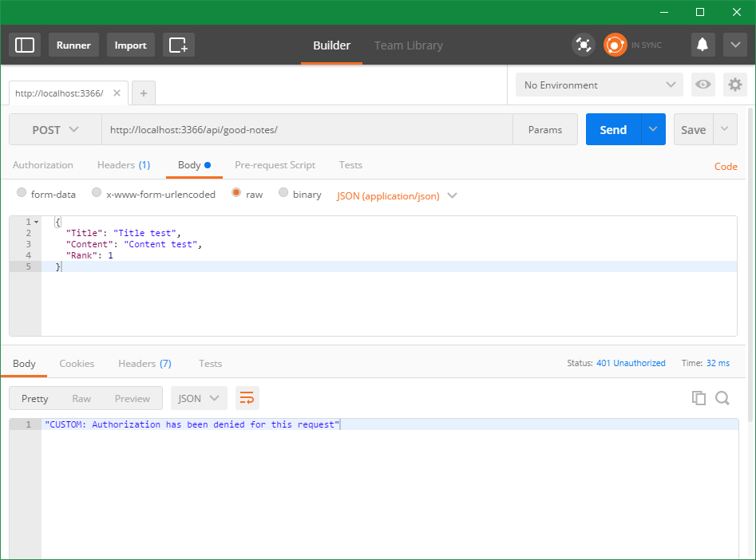Open the Authorization request tab
Screen dimensions: 756x560
43,165
